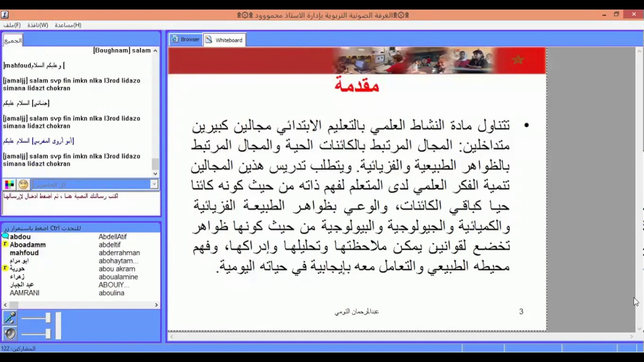The height and width of the screenshot is (362, 644).
Task: Open the text color palette icon
Action: (x=9, y=185)
